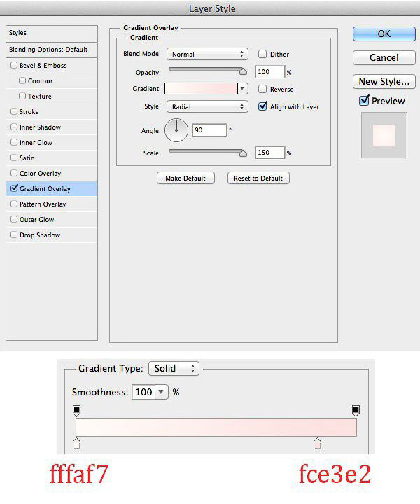Select the Inner Shadow row label
The image size is (420, 504).
pos(40,127)
